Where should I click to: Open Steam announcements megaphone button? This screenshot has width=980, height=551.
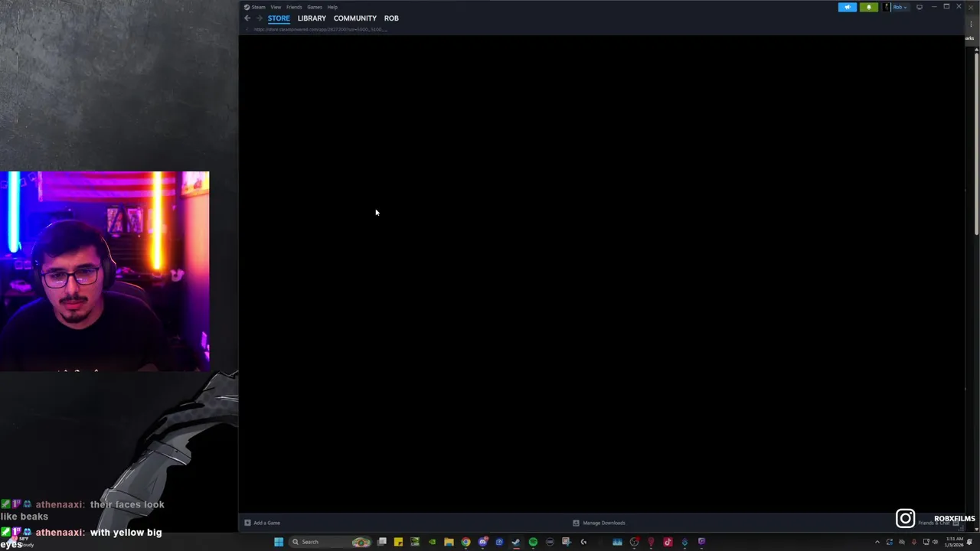tap(848, 7)
